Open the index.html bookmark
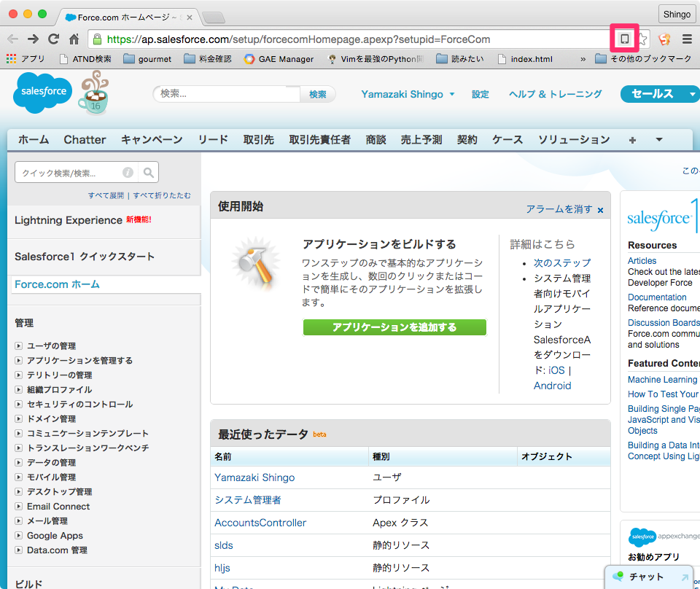Viewport: 700px width, 589px height. click(525, 59)
